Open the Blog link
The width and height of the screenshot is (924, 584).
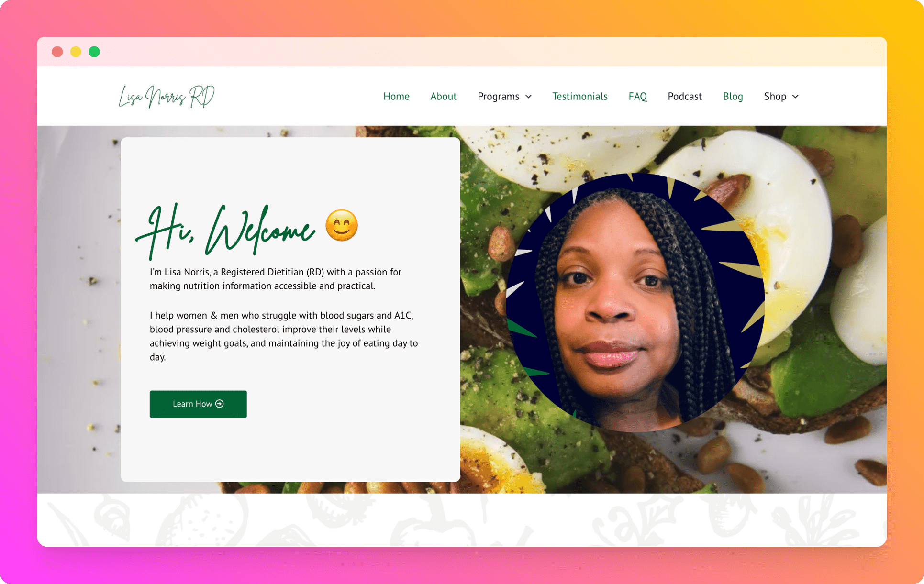[733, 96]
